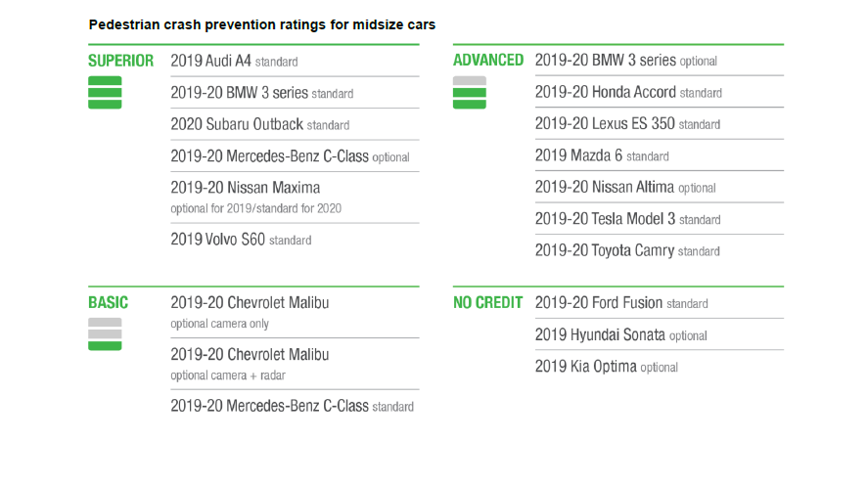Viewport: 868px width, 486px height.
Task: Click the 2019-20 Ford Fusion entry
Action: click(621, 303)
